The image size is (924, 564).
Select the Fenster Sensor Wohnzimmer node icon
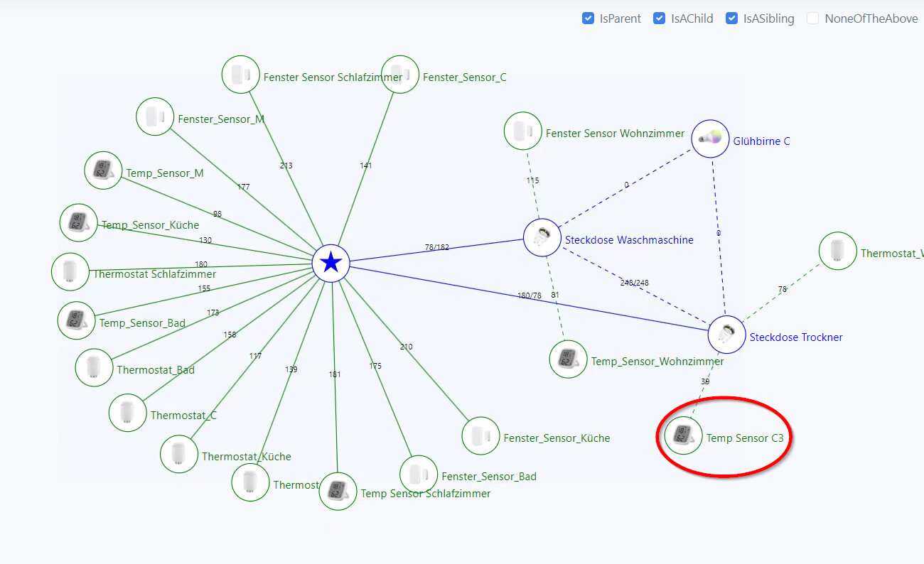tap(523, 131)
